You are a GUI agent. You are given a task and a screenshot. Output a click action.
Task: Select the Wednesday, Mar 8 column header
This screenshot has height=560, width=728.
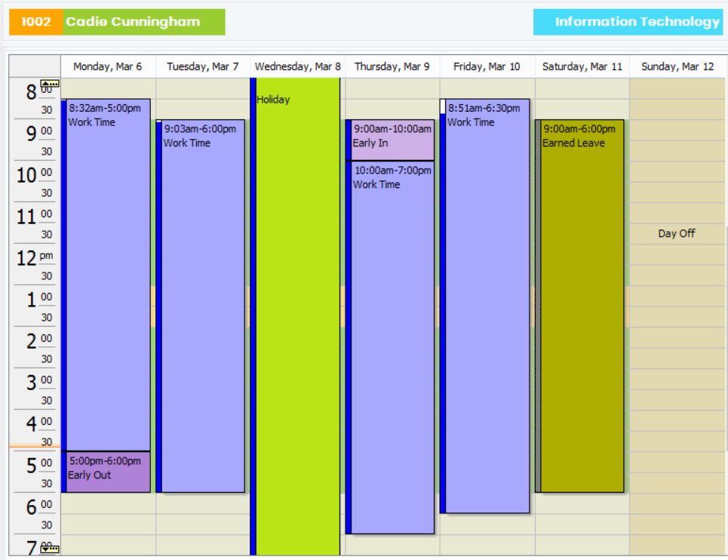297,66
